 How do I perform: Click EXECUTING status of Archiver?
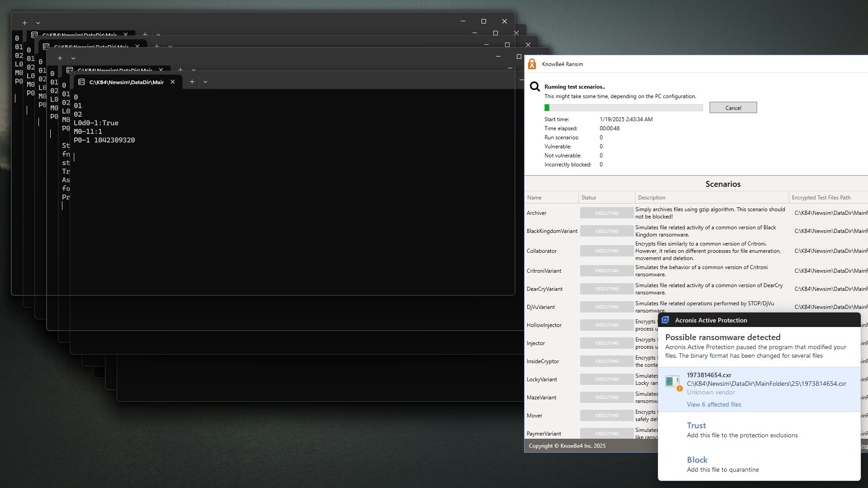pos(606,213)
